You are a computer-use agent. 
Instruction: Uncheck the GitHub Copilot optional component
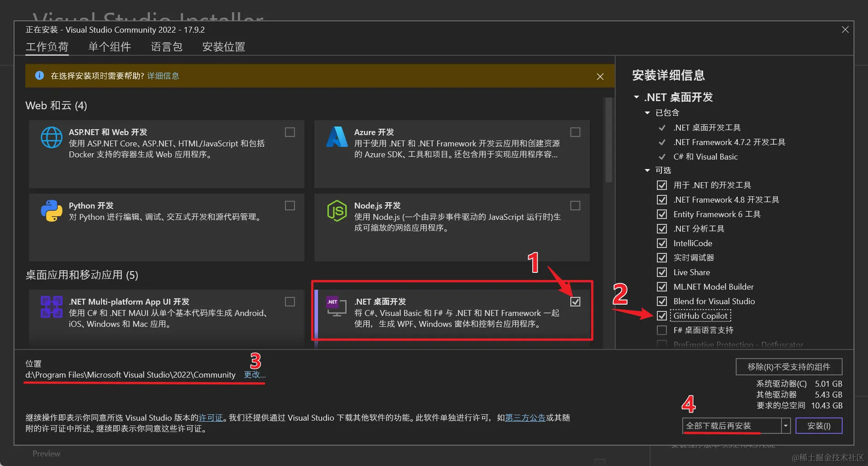pyautogui.click(x=662, y=316)
